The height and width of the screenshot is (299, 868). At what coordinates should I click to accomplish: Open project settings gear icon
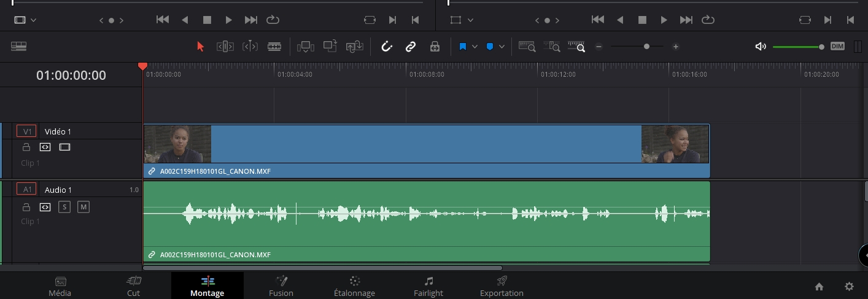coord(849,286)
